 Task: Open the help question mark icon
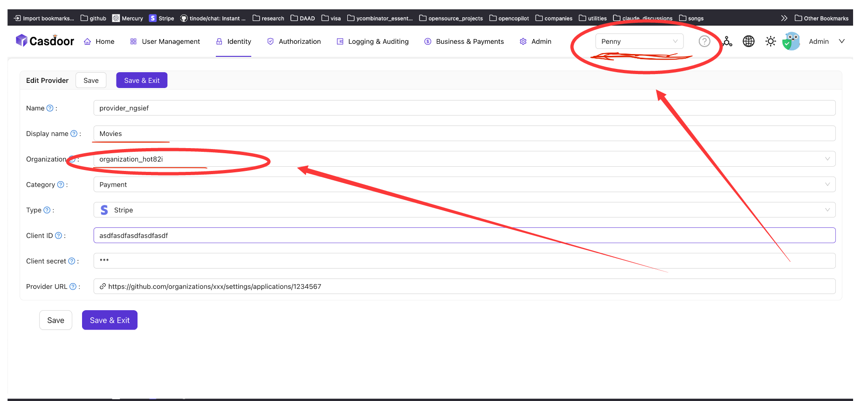(704, 41)
